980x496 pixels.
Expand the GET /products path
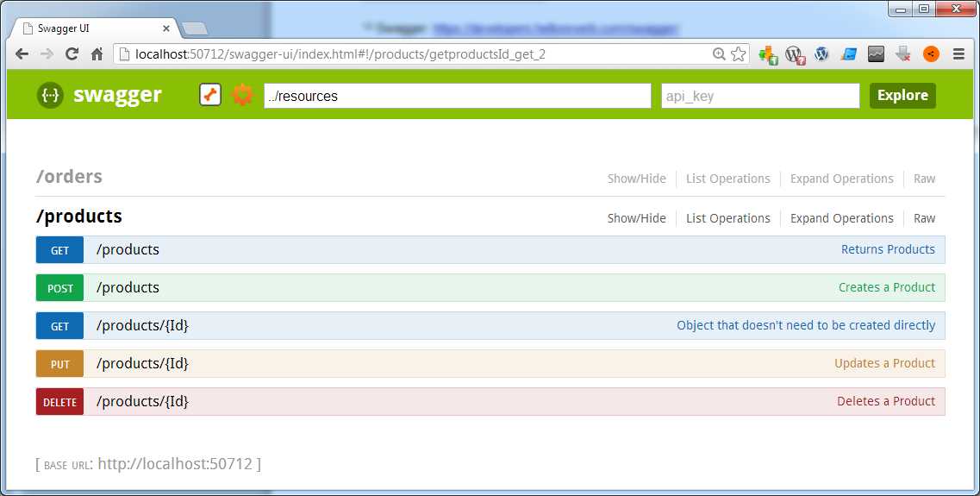(x=128, y=249)
